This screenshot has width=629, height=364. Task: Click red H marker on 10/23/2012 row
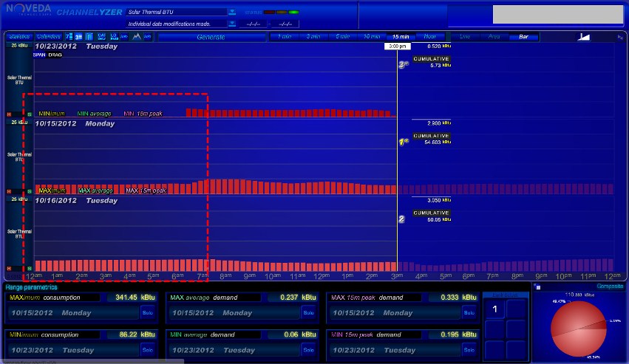pos(9,114)
